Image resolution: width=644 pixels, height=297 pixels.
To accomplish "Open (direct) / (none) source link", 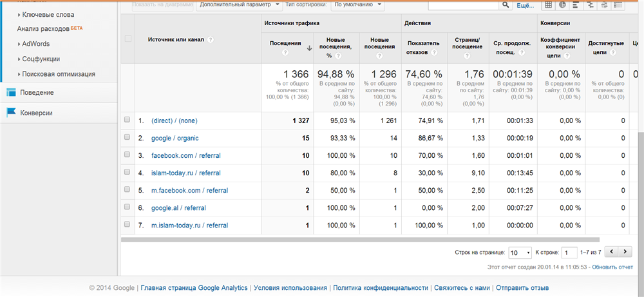I will click(174, 120).
